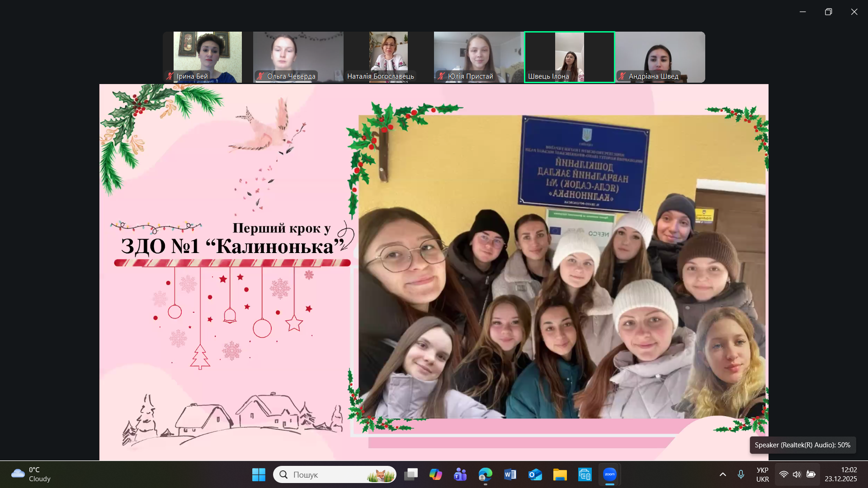Expand hidden system tray icons chevron
Screen dimensions: 868x488
pyautogui.click(x=722, y=474)
